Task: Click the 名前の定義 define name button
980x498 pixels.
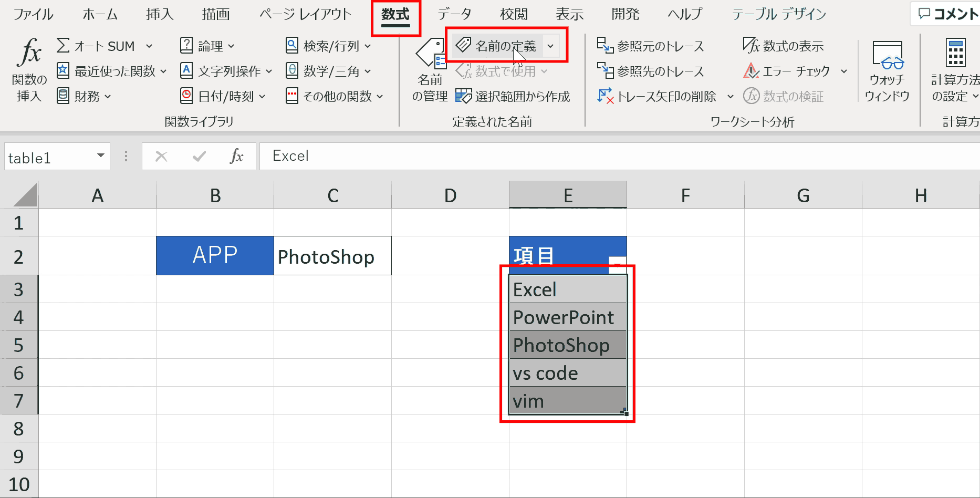Action: click(496, 46)
